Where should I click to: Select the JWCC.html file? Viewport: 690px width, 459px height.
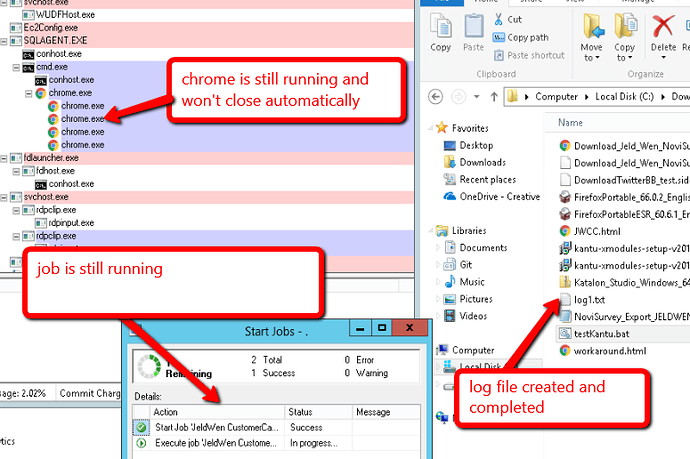[x=597, y=231]
